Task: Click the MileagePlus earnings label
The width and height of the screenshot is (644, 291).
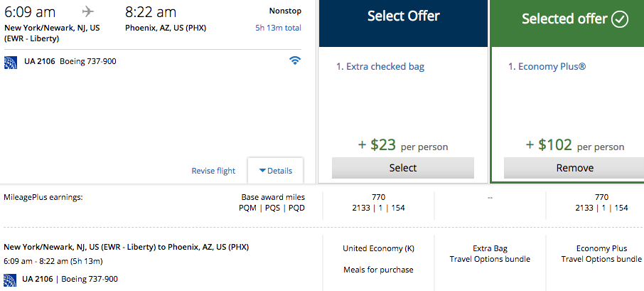Action: (43, 197)
